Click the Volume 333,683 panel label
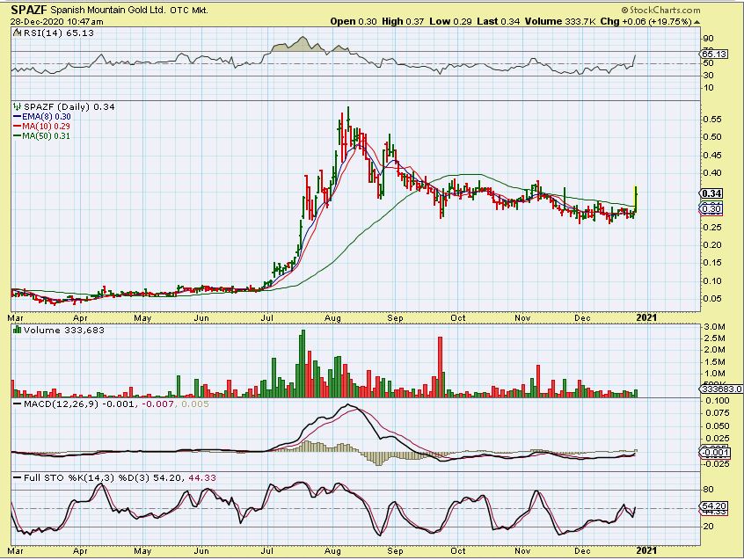Screen dimensions: 744x560 click(x=63, y=330)
